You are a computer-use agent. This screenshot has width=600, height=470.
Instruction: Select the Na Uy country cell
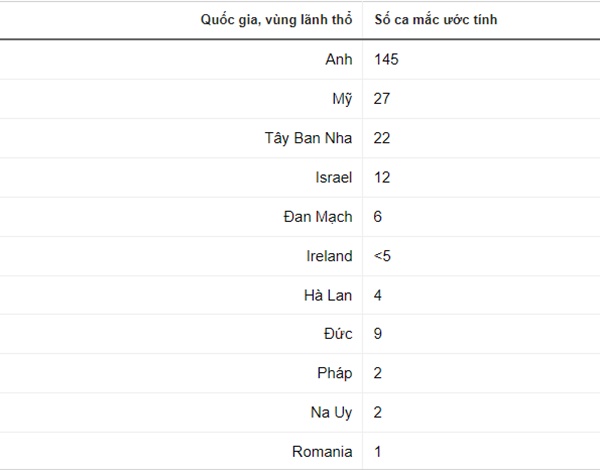coord(331,412)
